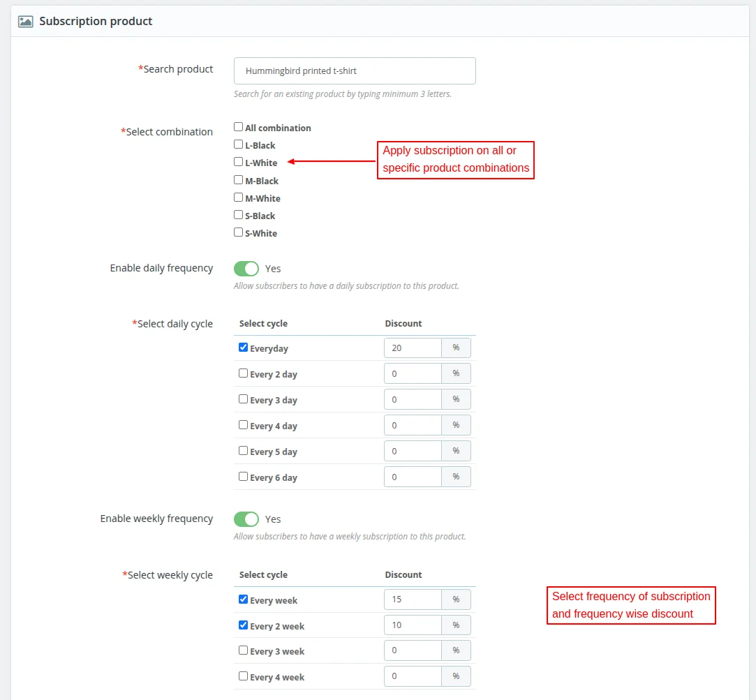Image resolution: width=756 pixels, height=700 pixels.
Task: Click the Subscription product header image icon
Action: pyautogui.click(x=25, y=22)
